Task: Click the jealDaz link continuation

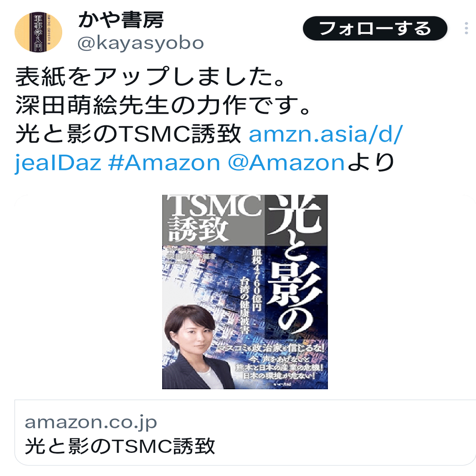Action: [x=58, y=163]
